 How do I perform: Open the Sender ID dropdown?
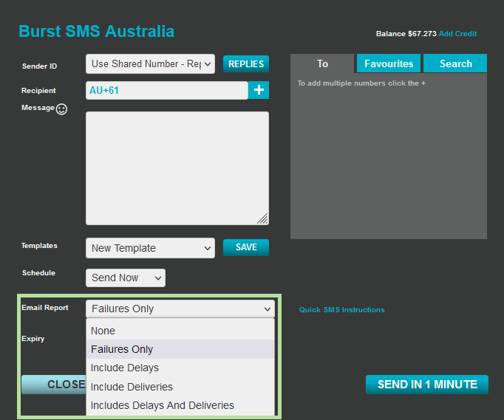pyautogui.click(x=150, y=64)
